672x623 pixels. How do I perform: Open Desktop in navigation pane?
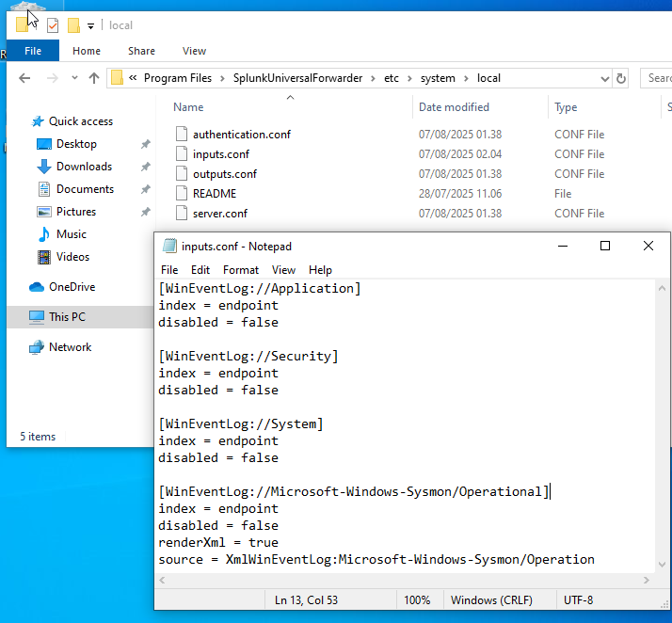[76, 144]
